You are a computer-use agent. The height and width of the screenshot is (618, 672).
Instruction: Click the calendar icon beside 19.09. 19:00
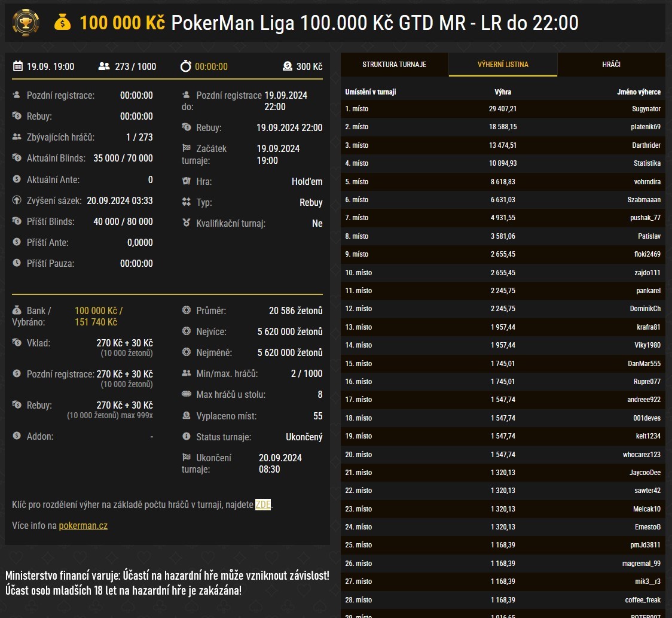coord(18,66)
